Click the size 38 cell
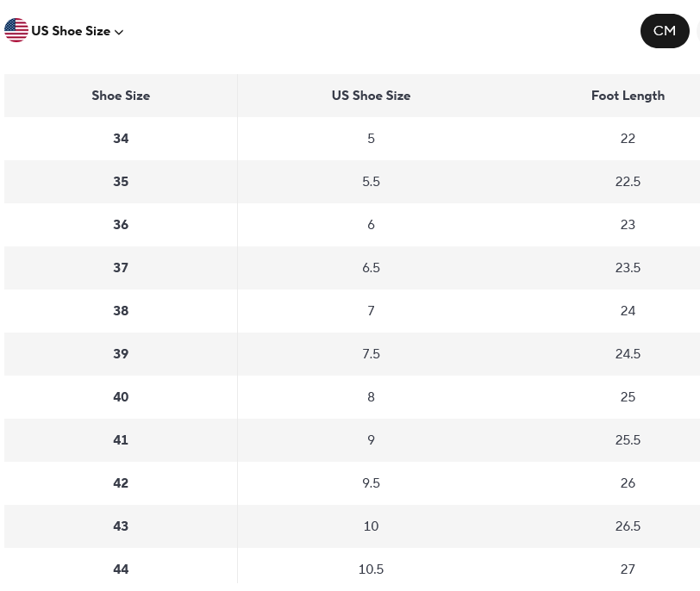This screenshot has width=700, height=591. point(121,311)
